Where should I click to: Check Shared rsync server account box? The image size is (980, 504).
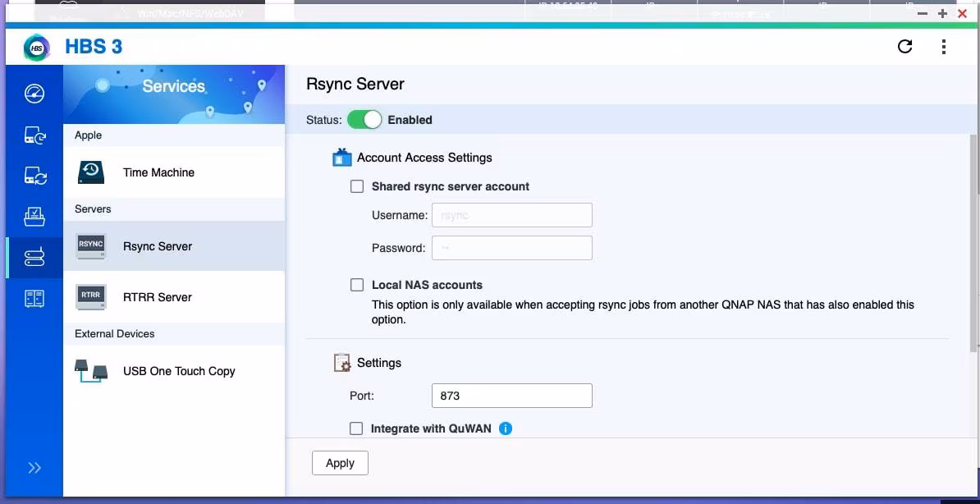[357, 186]
